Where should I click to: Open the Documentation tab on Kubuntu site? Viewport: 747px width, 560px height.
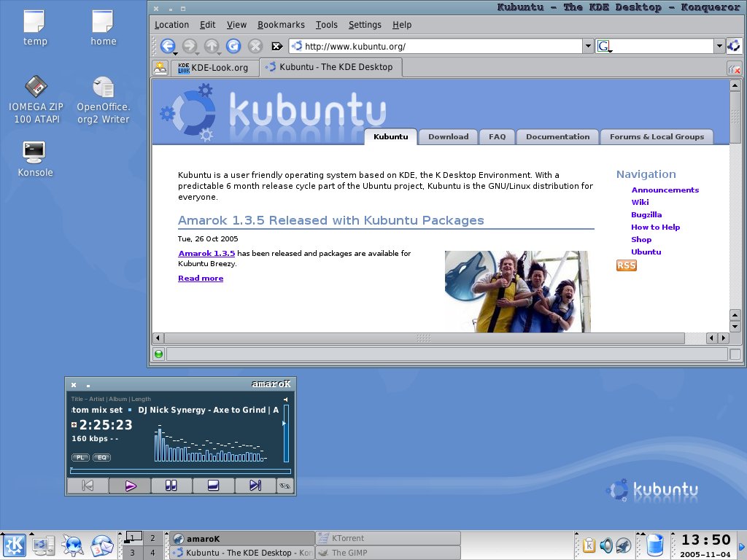tap(557, 136)
